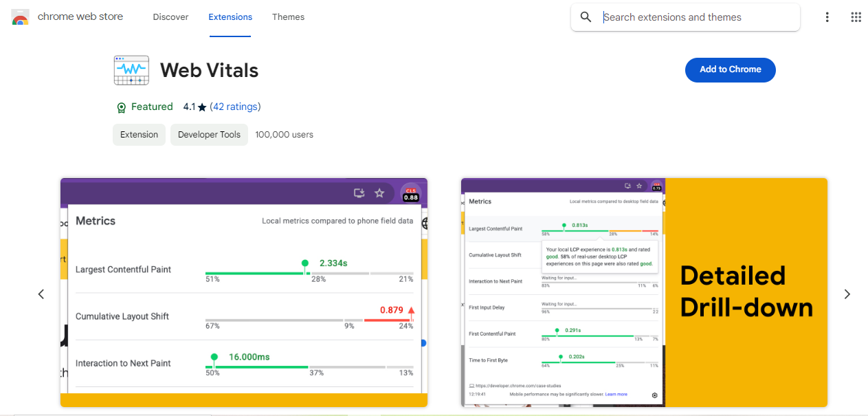Click the Developer Tools category chip
Image resolution: width=868 pixels, height=416 pixels.
coord(209,135)
